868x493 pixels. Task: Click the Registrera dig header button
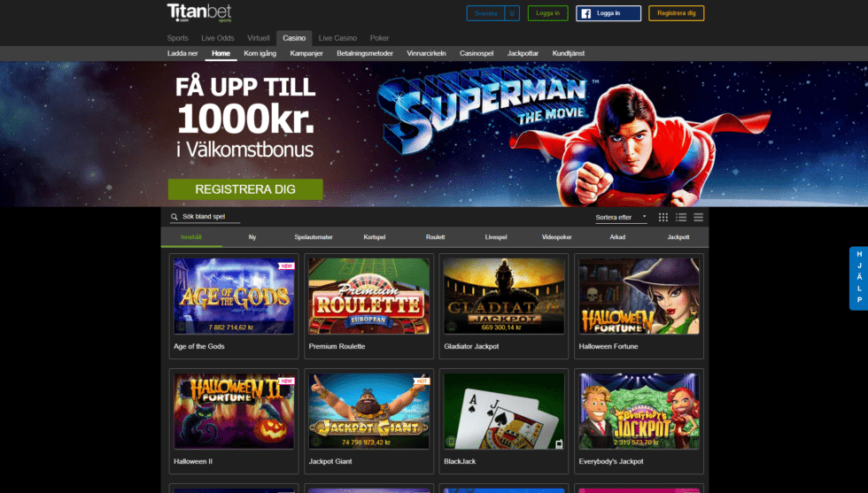[x=676, y=13]
